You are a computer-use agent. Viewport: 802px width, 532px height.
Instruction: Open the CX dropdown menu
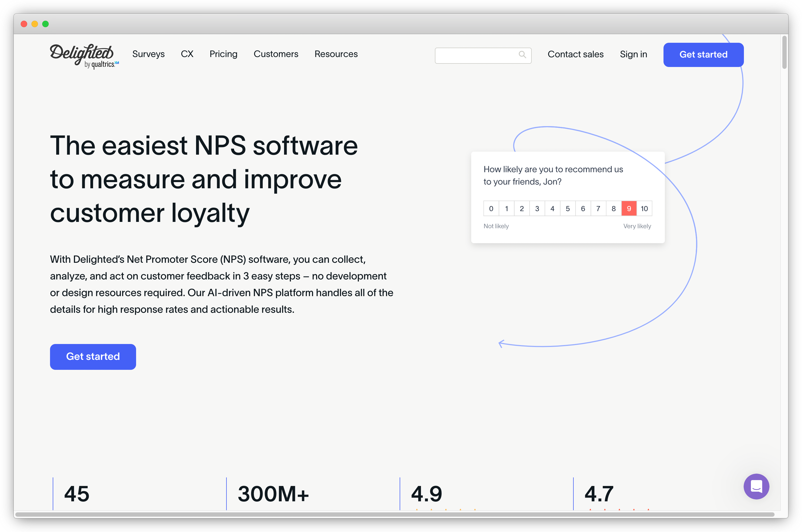point(186,54)
